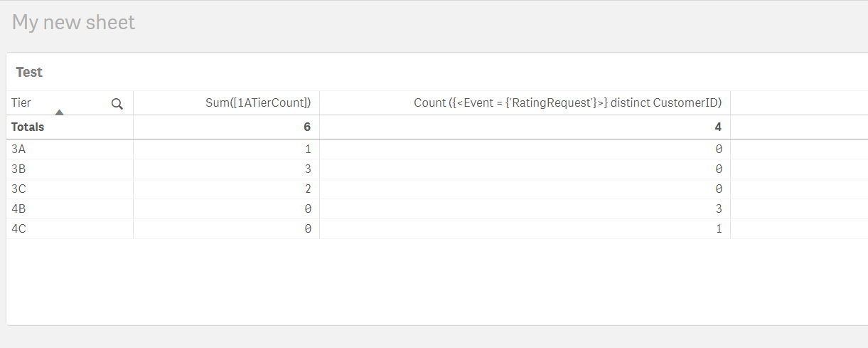Click the Sum([1ATierCount]) column header
This screenshot has width=868, height=348.
[257, 103]
